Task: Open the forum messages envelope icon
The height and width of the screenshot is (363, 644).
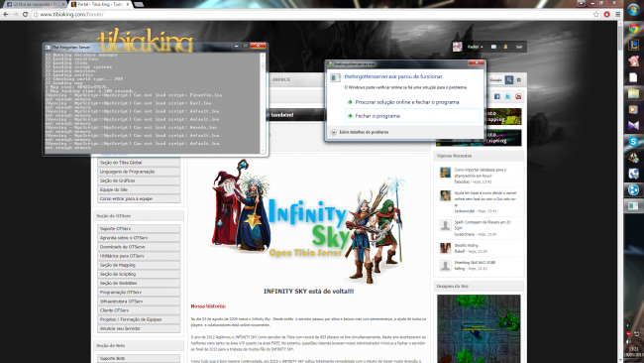Action: 493,47
